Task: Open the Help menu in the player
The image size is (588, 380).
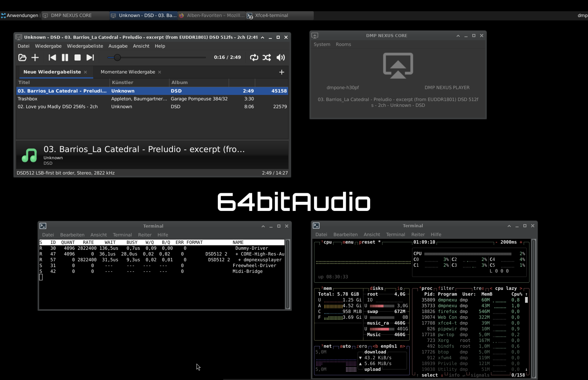Action: pos(160,46)
